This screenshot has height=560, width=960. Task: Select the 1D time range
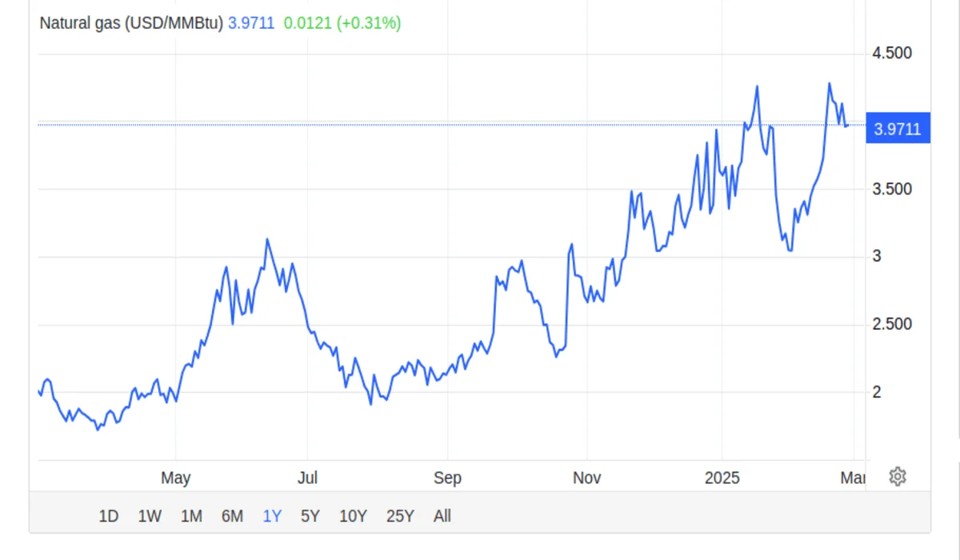109,516
